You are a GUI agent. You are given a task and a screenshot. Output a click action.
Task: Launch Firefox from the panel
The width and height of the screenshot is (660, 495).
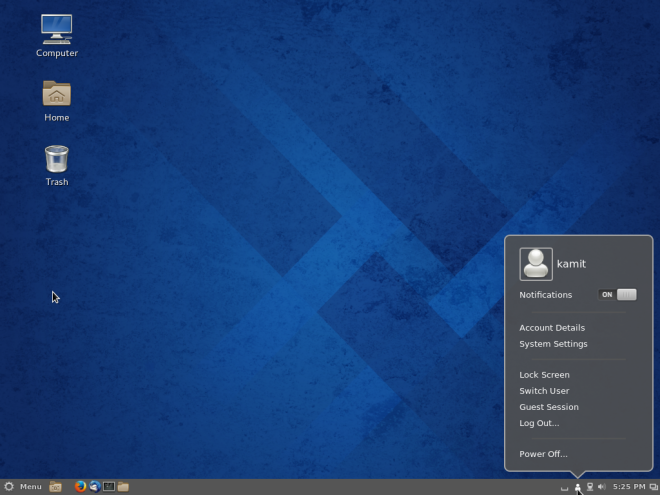[x=80, y=487]
